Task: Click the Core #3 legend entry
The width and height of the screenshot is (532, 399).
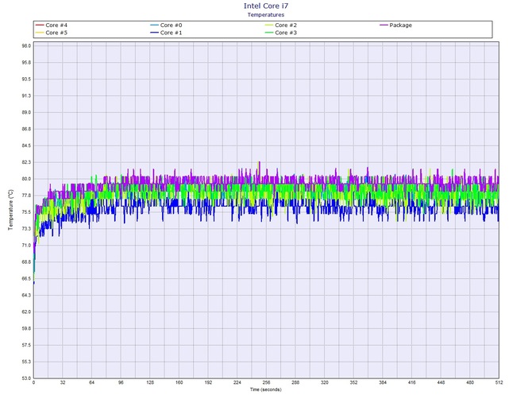Action: 281,33
